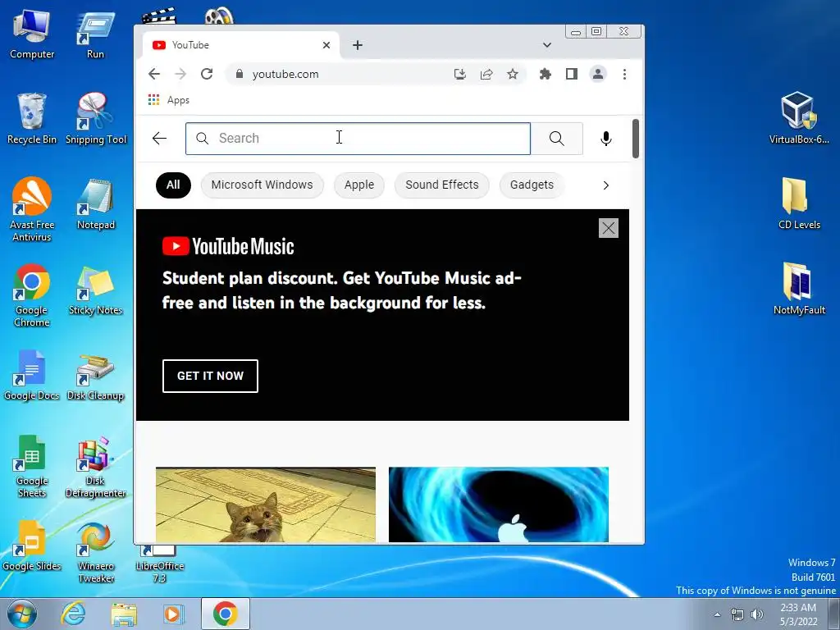This screenshot has width=840, height=630.
Task: Select VirtualBox installer desktop icon
Action: [799, 118]
